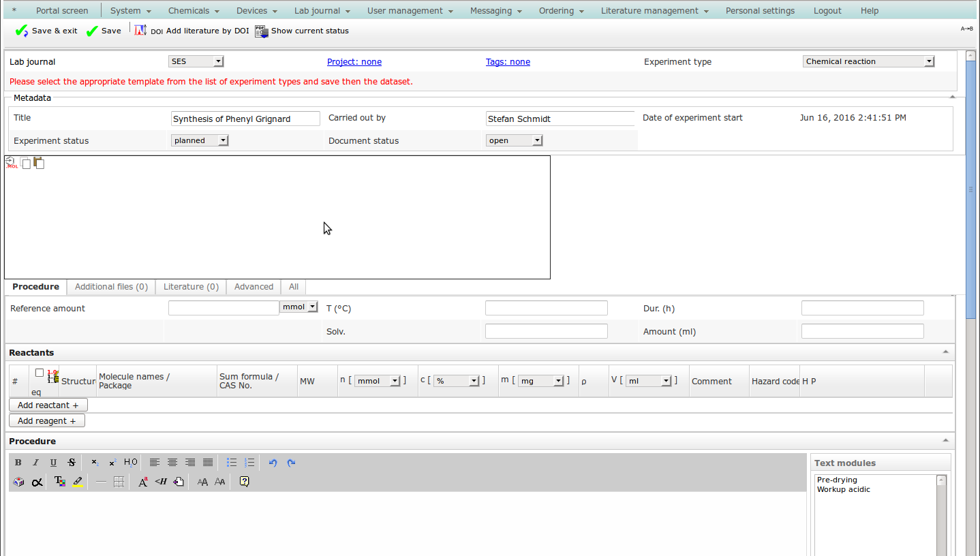Insert special character alpha symbol

pos(37,482)
